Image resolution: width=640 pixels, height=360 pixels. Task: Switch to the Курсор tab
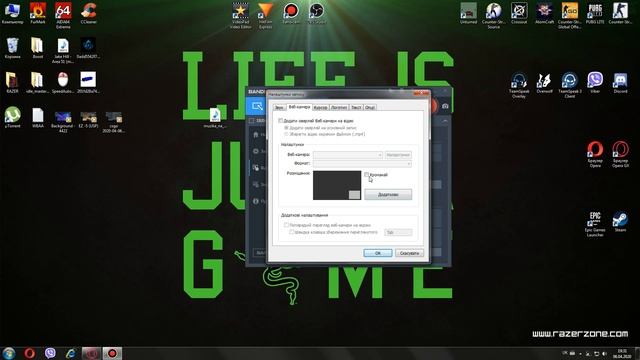(x=320, y=107)
